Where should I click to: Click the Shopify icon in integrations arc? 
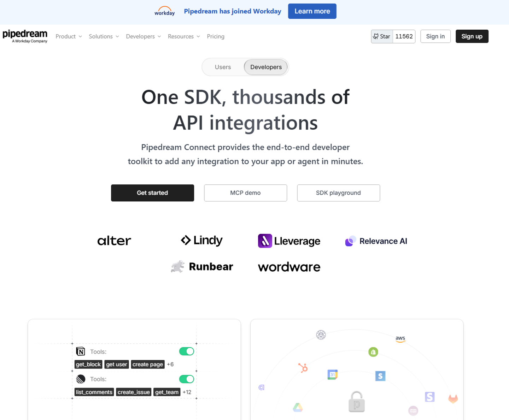click(373, 352)
